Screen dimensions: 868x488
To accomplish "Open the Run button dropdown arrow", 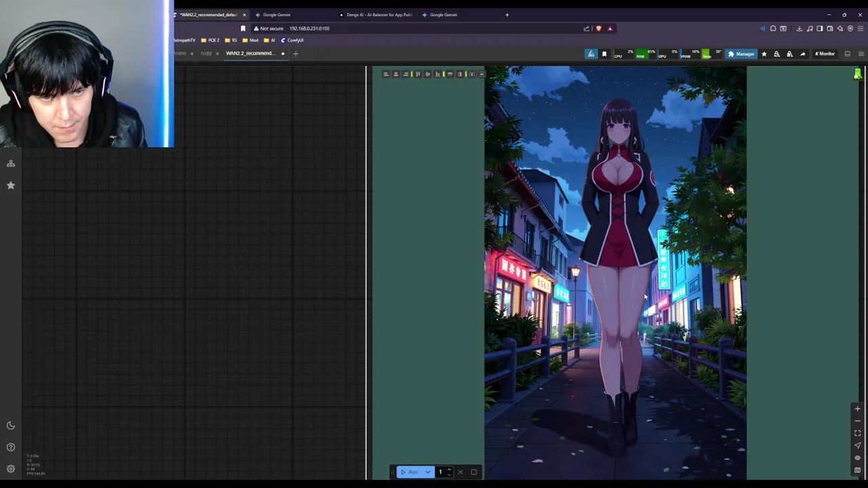I will click(x=428, y=472).
